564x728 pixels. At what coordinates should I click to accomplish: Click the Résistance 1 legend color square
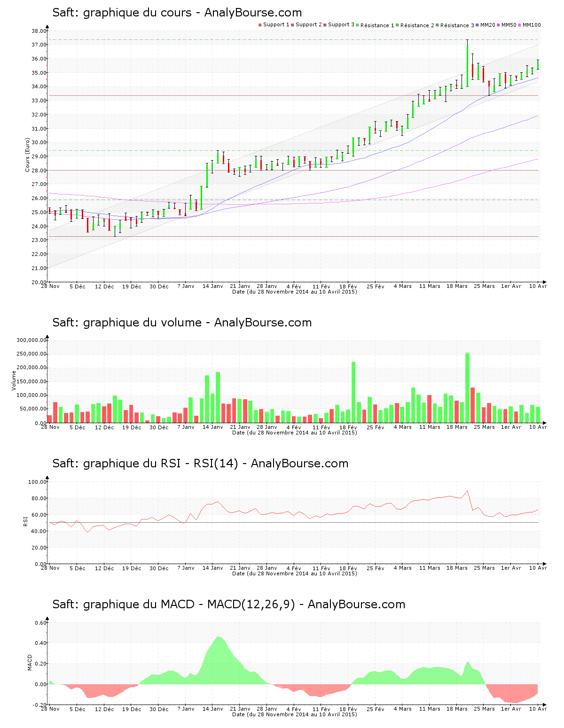point(358,25)
